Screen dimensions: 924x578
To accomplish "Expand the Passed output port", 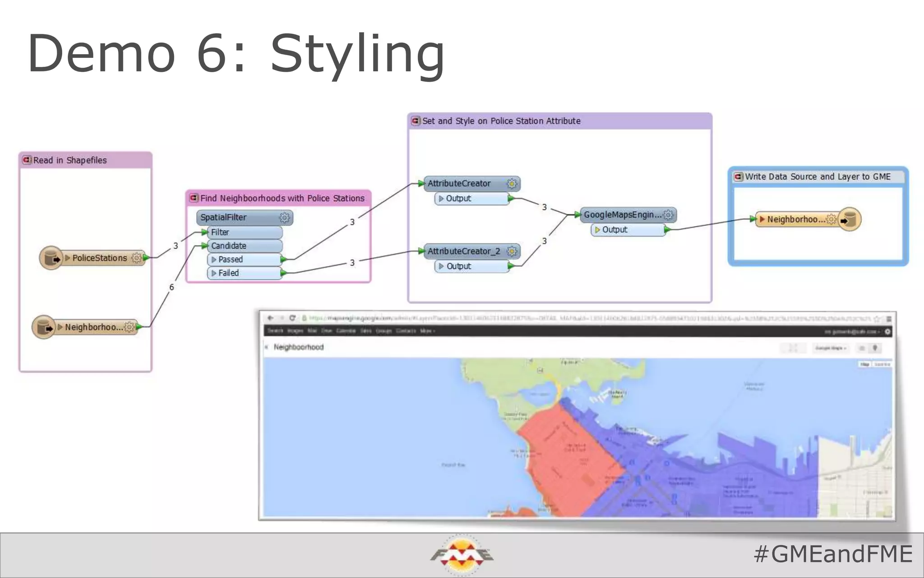I will click(214, 260).
